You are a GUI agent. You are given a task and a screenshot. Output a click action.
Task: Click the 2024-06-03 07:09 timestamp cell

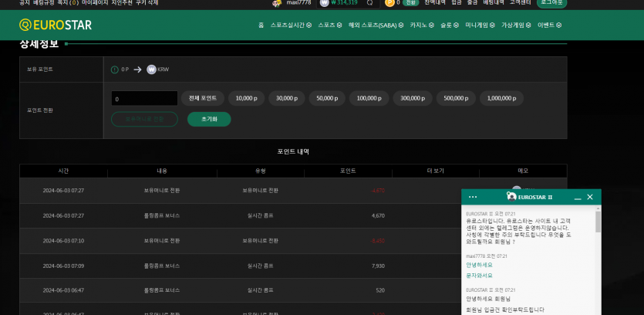63,266
